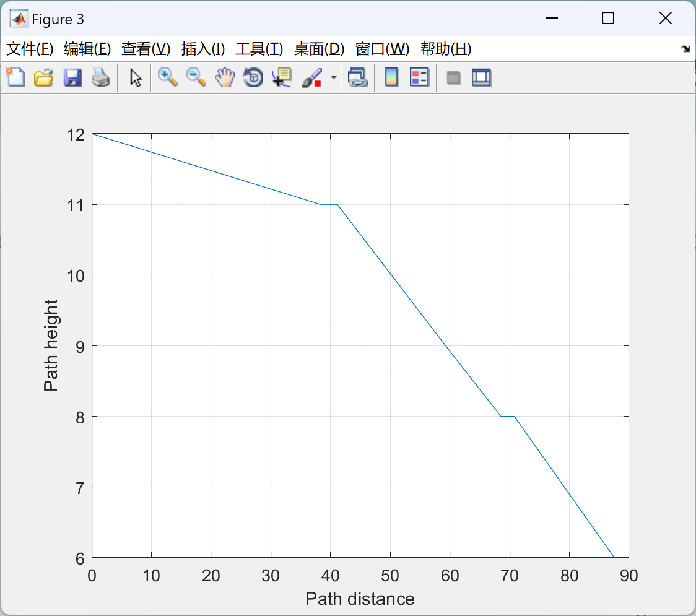Click the MATLAB logo in title bar
This screenshot has height=616, width=696.
coord(19,19)
